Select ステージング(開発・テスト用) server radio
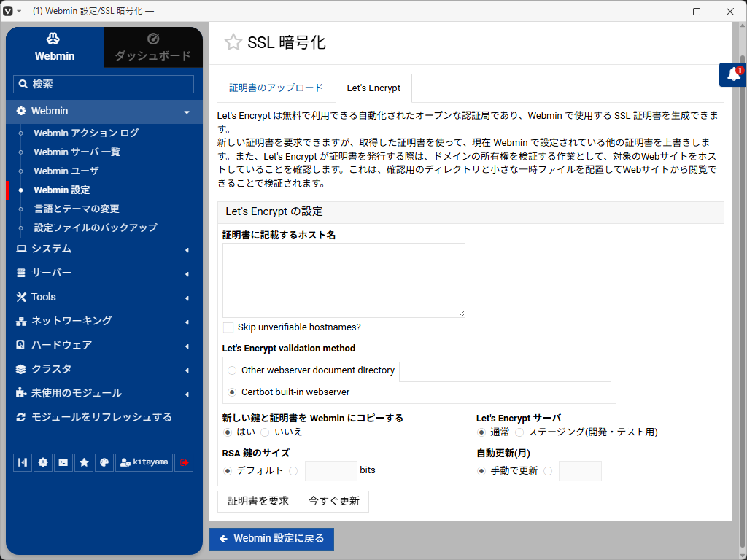Image resolution: width=747 pixels, height=560 pixels. [x=519, y=432]
